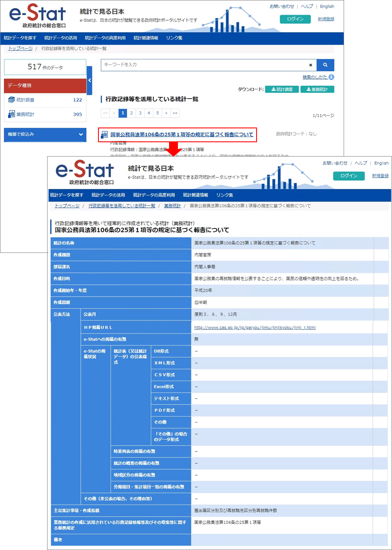Open 国家公務員法第106条の25 result link
The image size is (392, 550).
point(182,135)
